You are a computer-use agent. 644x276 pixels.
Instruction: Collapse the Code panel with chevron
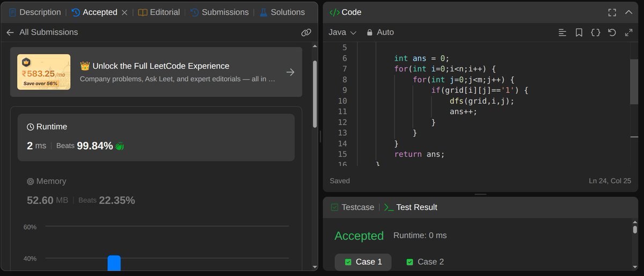[x=629, y=12]
